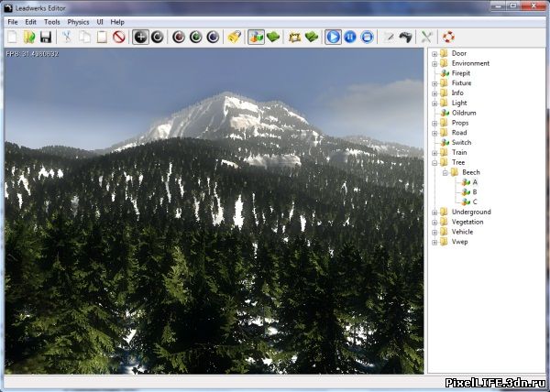
Task: Open help with the lifebuoy icon
Action: click(x=448, y=37)
